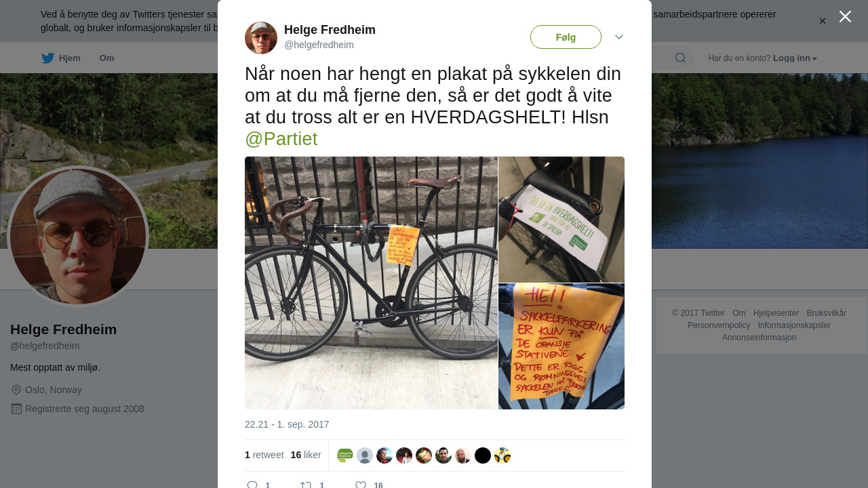
Task: Close the tweet overlay with large X
Action: 845,16
